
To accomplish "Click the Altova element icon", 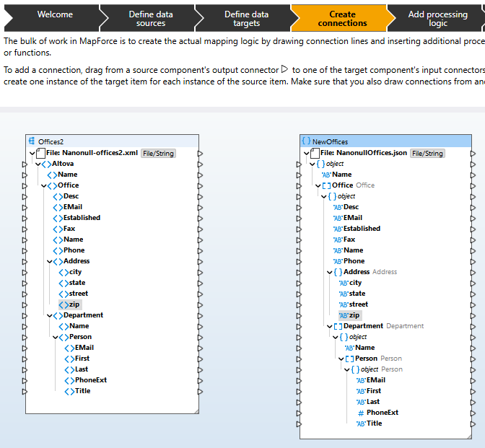I will point(46,164).
